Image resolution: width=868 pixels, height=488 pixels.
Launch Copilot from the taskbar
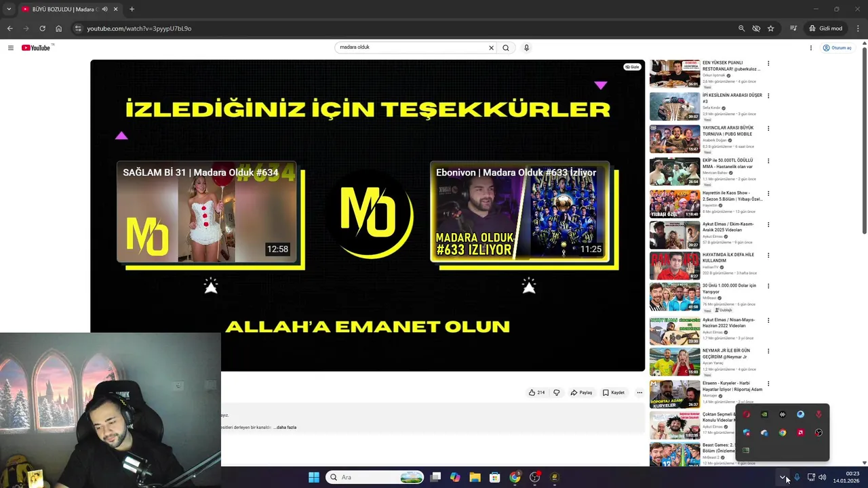pos(455,477)
